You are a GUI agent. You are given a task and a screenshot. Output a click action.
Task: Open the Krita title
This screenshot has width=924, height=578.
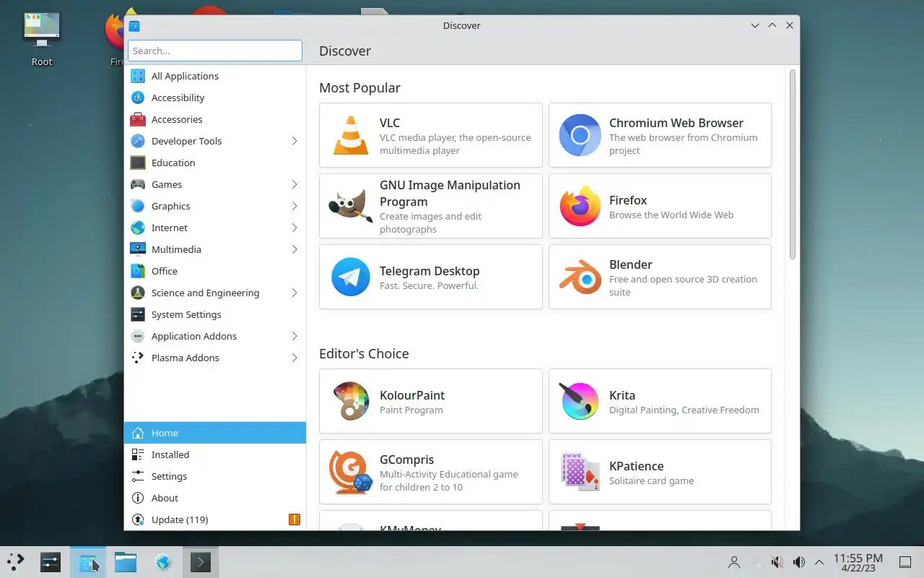click(x=622, y=395)
